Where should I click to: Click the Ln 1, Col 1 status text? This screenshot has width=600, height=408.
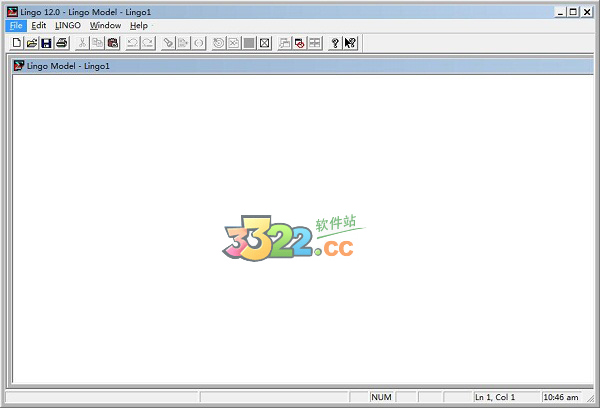(495, 397)
